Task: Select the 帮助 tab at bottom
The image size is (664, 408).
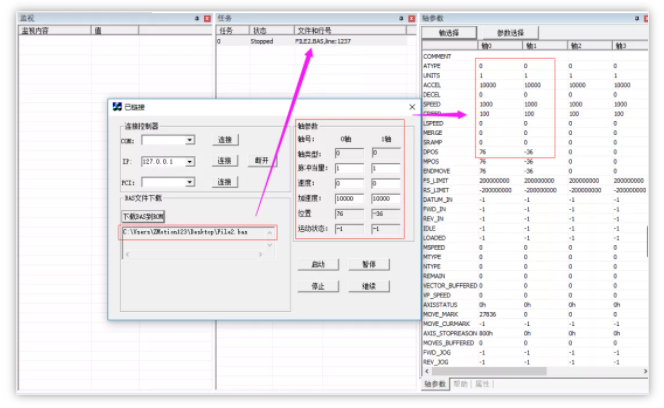Action: [460, 384]
